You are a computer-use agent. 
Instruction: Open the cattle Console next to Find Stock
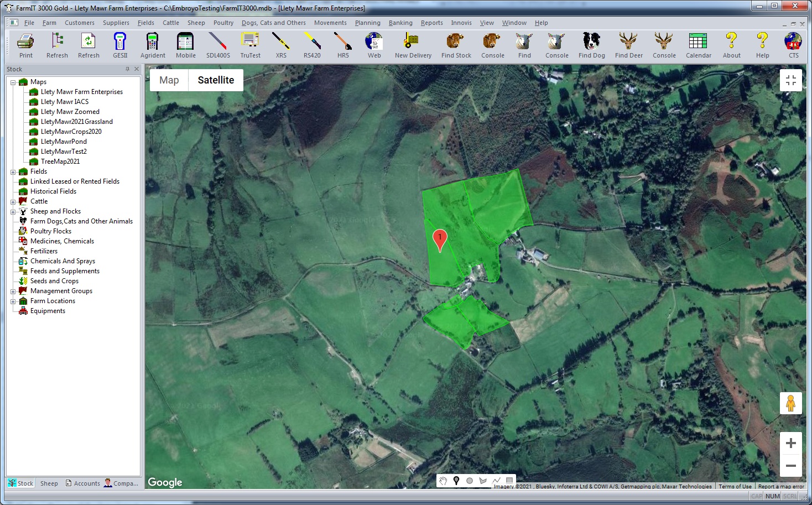click(492, 45)
